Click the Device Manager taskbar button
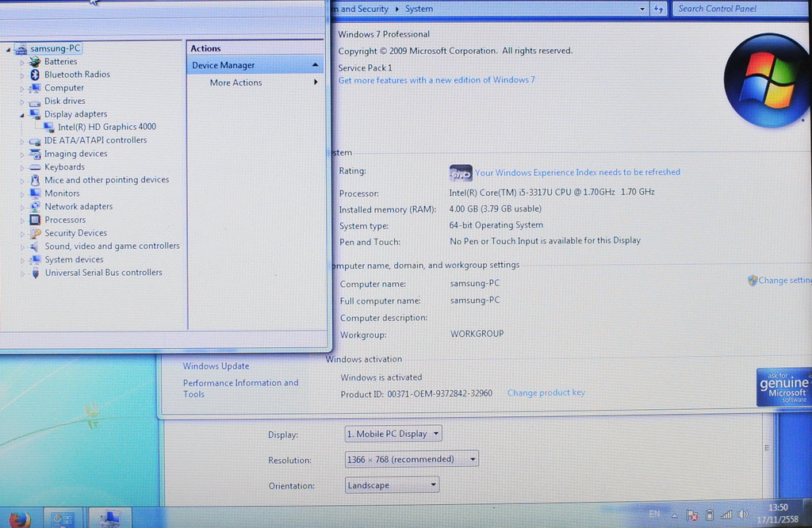This screenshot has height=528, width=812. pyautogui.click(x=109, y=518)
